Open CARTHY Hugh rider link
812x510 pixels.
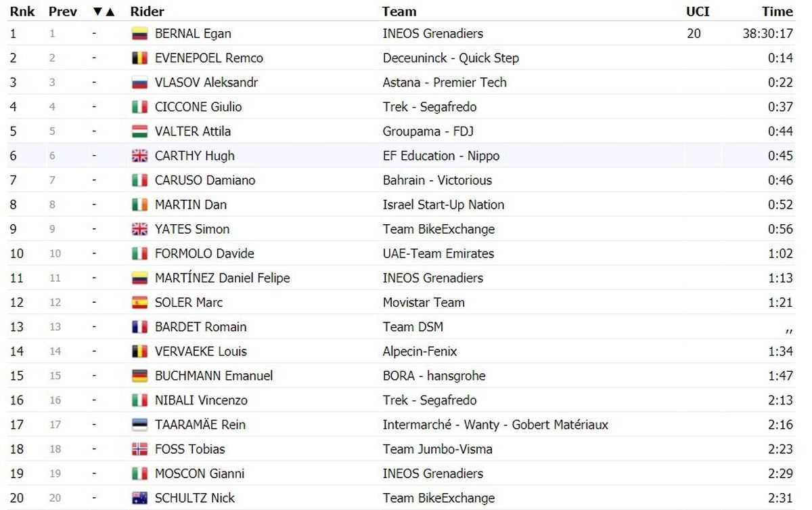[195, 156]
